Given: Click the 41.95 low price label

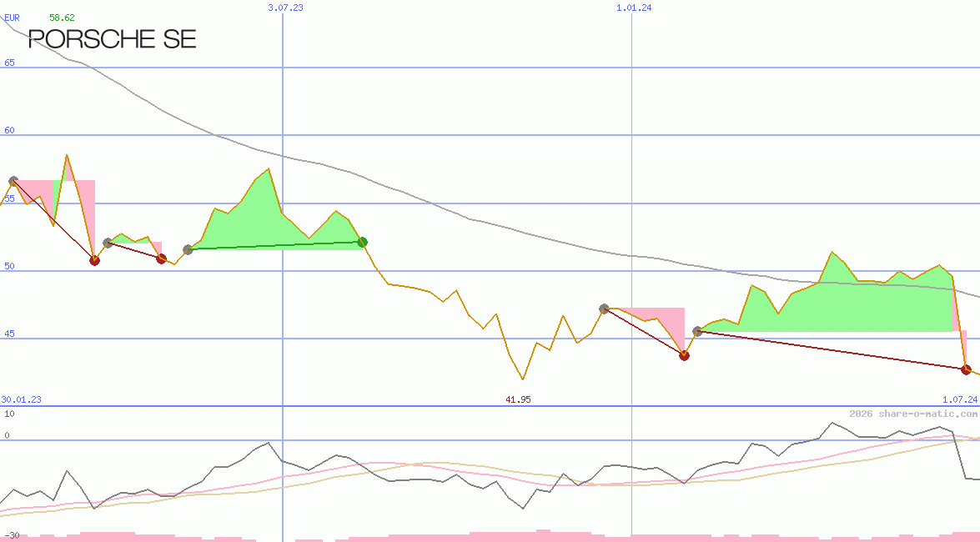Looking at the screenshot, I should [518, 399].
